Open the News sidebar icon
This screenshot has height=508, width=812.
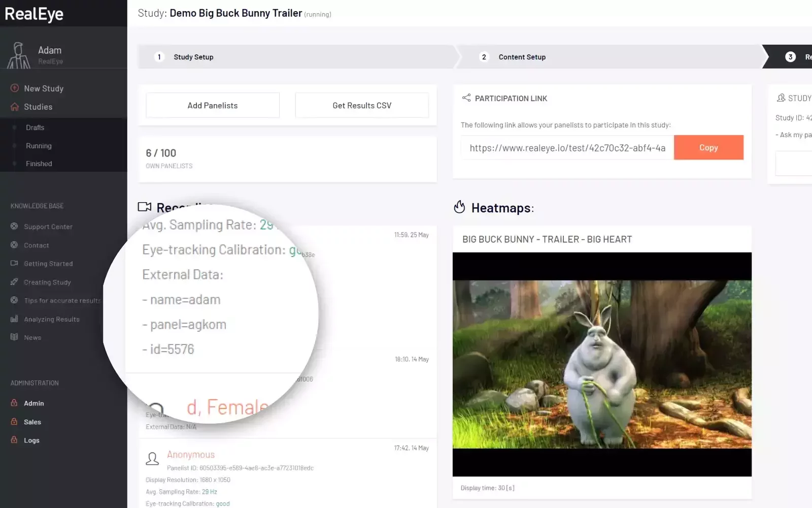coord(14,337)
